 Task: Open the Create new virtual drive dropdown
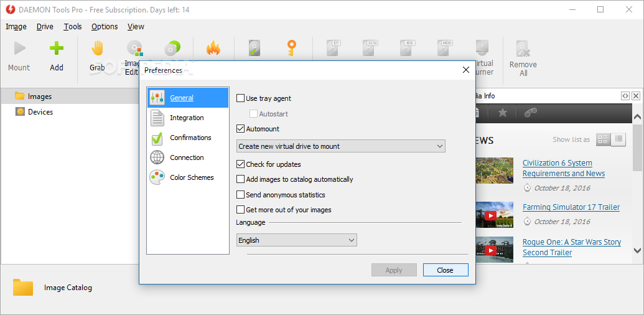pyautogui.click(x=341, y=146)
